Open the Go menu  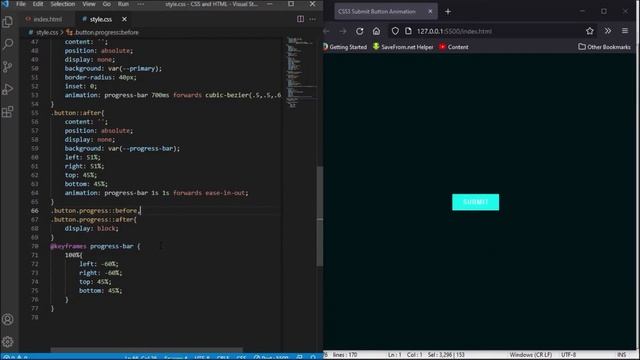click(x=107, y=4)
